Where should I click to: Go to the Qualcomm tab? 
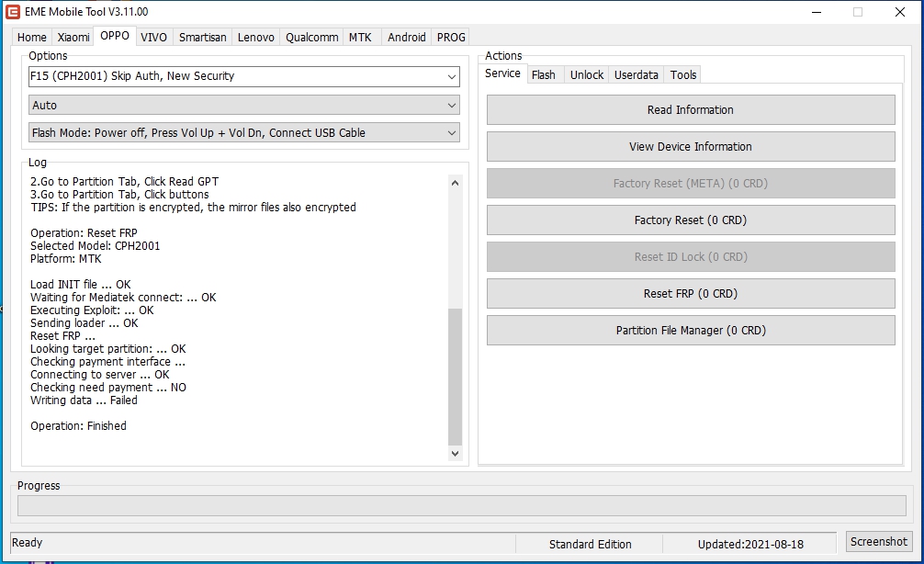coord(311,37)
